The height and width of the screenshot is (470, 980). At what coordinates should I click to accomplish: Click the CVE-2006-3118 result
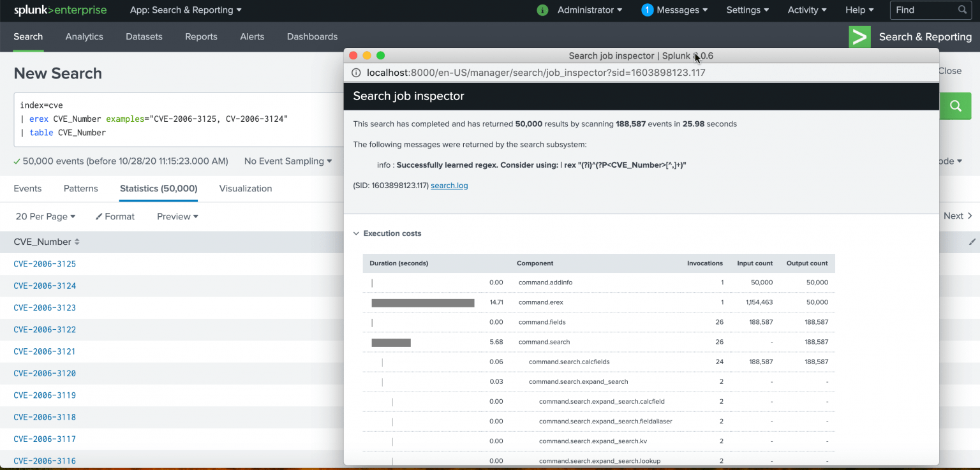[x=45, y=417]
